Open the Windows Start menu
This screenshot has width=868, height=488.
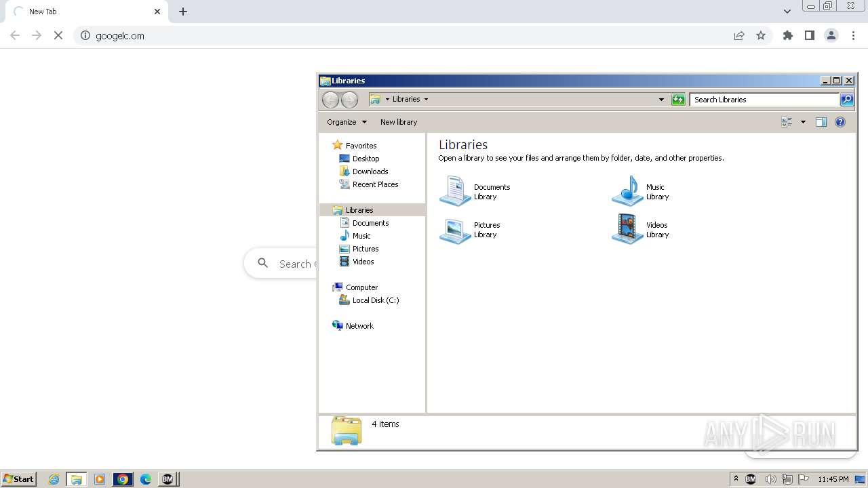18,479
